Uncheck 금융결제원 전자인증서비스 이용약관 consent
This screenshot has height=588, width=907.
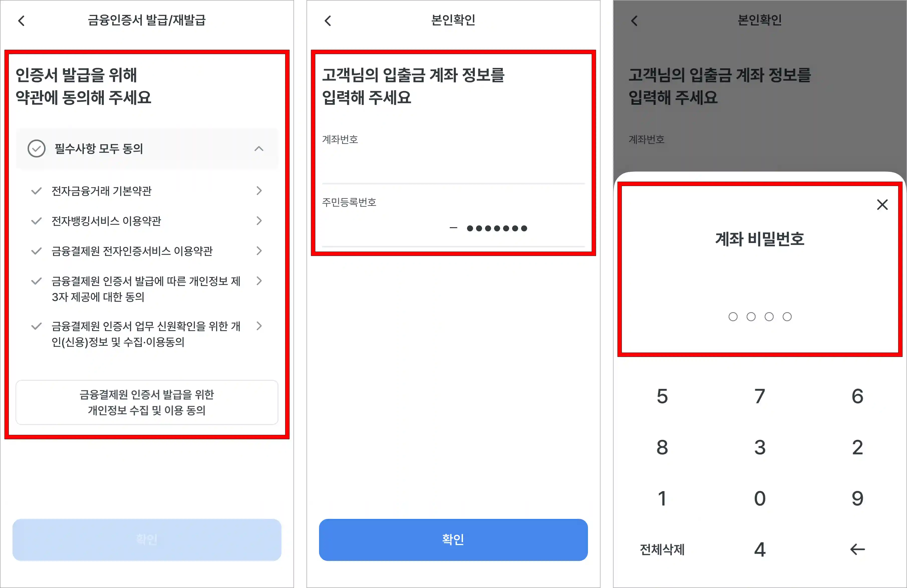pyautogui.click(x=36, y=251)
